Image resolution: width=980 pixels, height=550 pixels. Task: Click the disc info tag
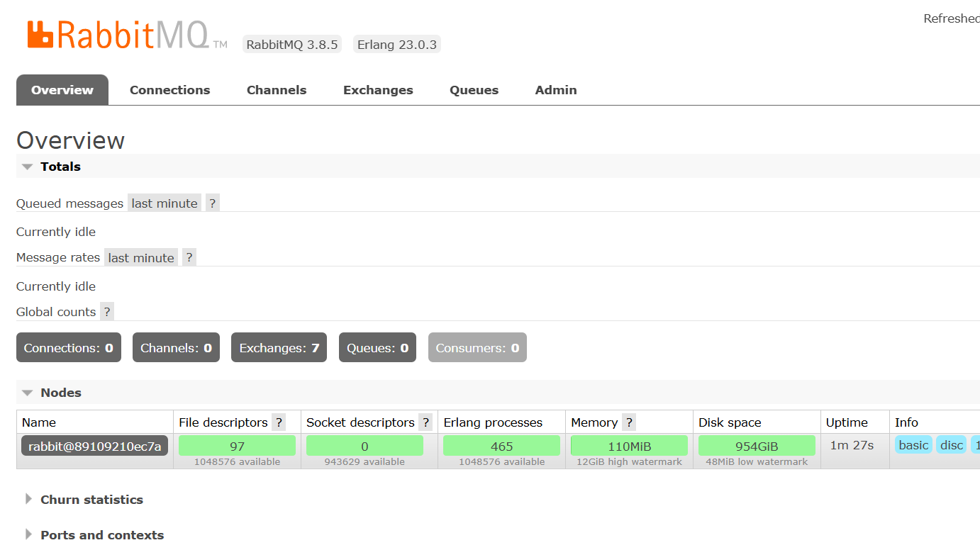pyautogui.click(x=952, y=445)
